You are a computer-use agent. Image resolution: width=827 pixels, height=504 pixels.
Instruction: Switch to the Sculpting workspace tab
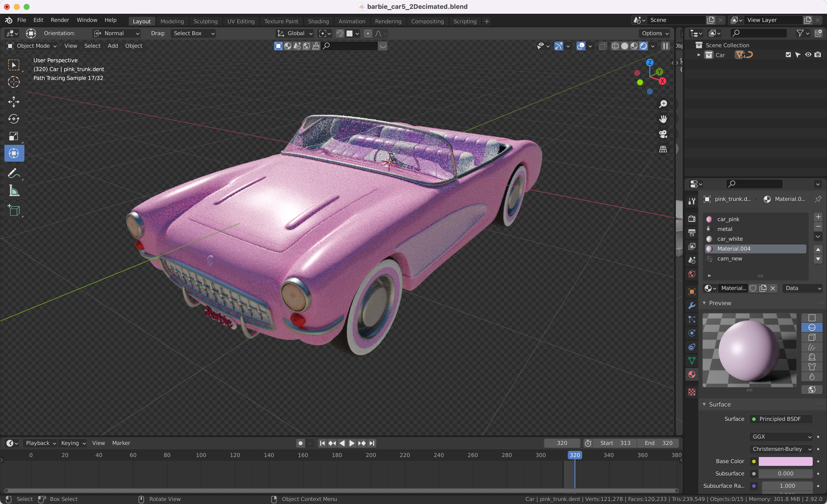(x=206, y=21)
